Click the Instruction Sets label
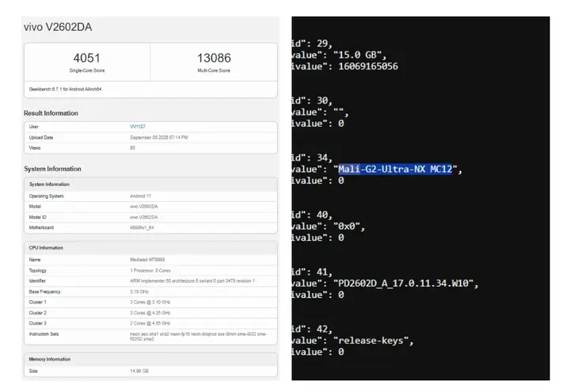 tap(44, 334)
